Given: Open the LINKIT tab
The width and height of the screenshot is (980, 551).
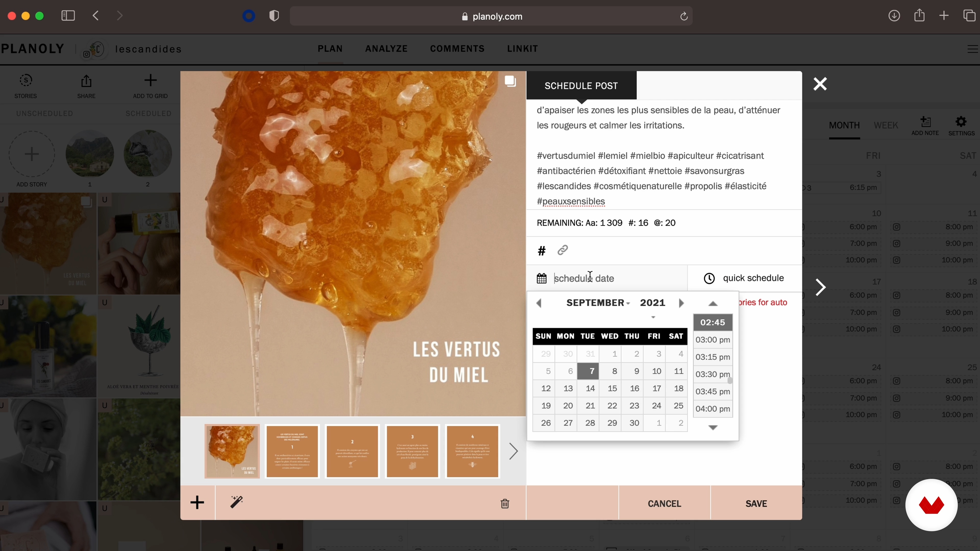Looking at the screenshot, I should (x=522, y=49).
